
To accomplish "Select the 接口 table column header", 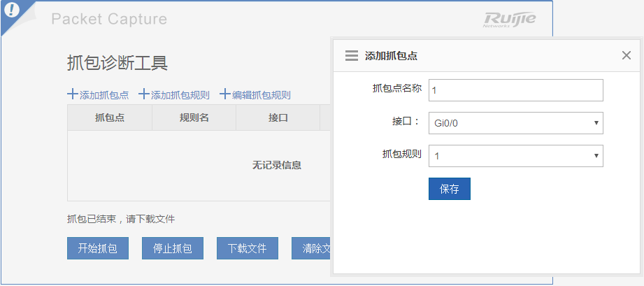I will point(278,117).
